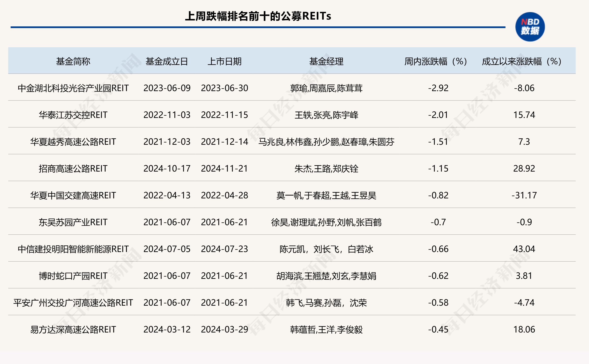Select the fund name 华夏越秀高速公路REIT
Viewport: 589px width, 364px height.
click(73, 142)
